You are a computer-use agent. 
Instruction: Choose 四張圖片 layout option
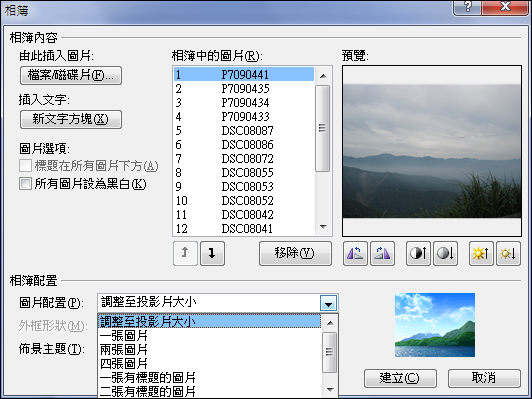coord(209,363)
